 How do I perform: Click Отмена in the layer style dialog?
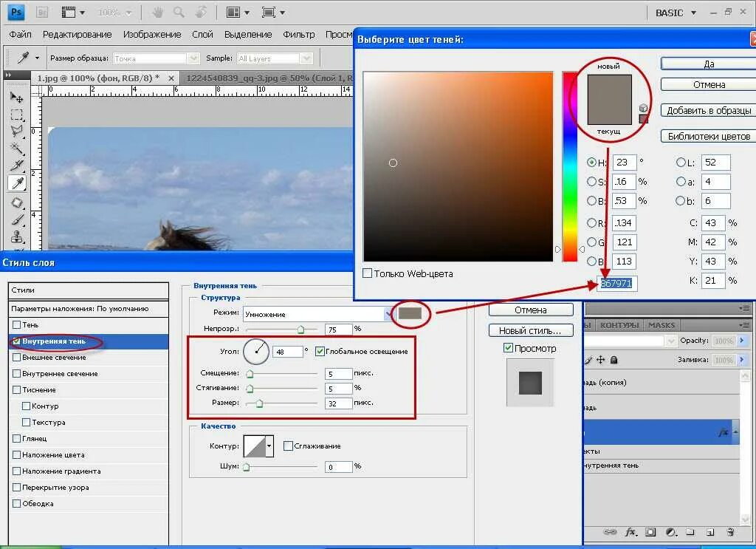pyautogui.click(x=531, y=310)
